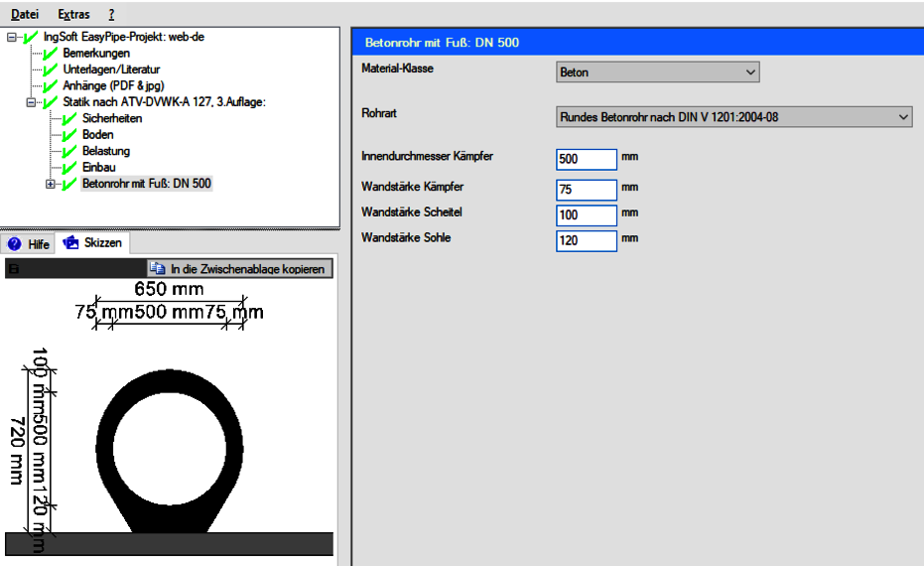Click the green checkmark beside Sicherheiten

tap(69, 118)
